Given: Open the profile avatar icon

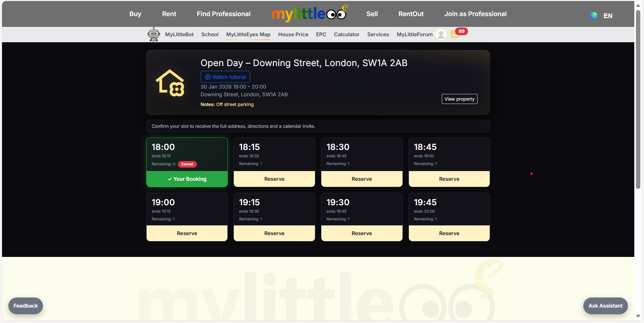Looking at the screenshot, I should click(441, 35).
